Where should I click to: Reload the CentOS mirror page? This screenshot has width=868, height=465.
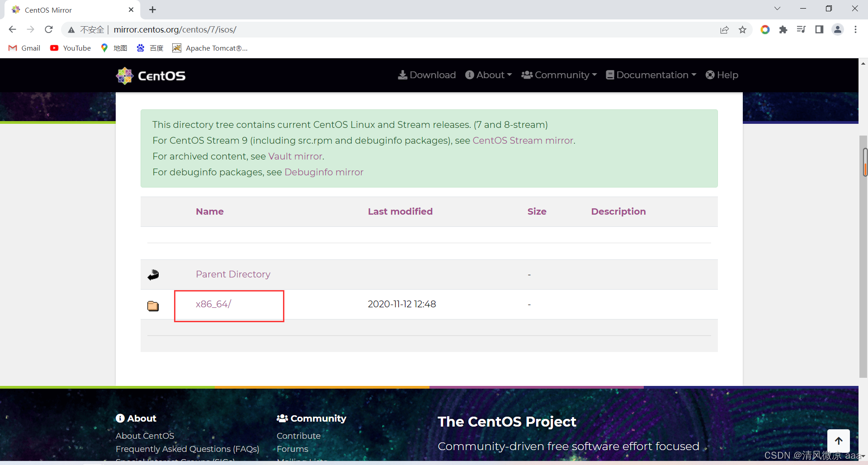pos(49,29)
